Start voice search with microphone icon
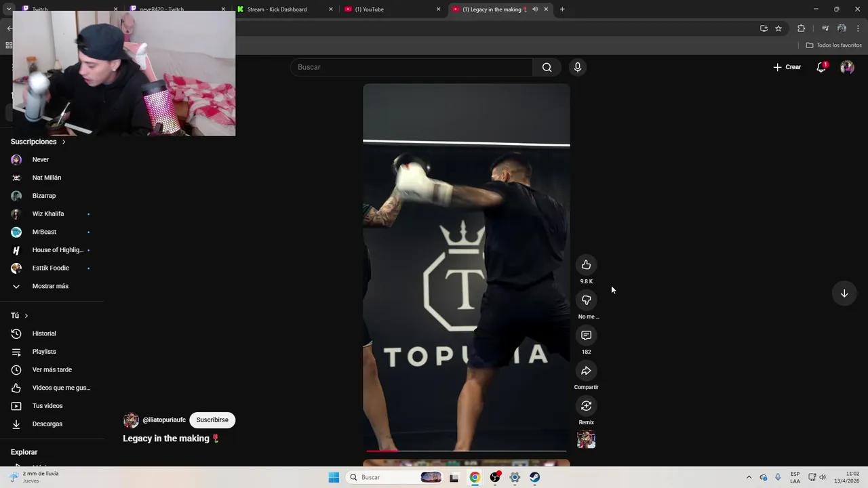This screenshot has width=868, height=488. (x=577, y=67)
